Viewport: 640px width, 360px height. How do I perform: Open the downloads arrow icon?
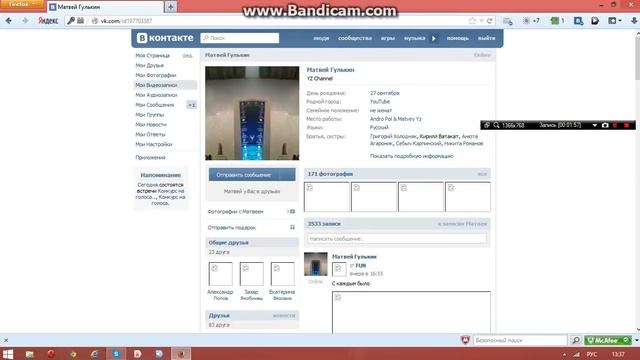pos(634,20)
